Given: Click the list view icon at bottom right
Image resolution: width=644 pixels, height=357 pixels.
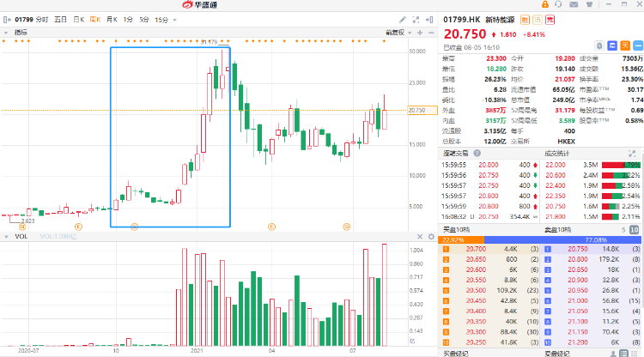Looking at the screenshot, I should 623,354.
